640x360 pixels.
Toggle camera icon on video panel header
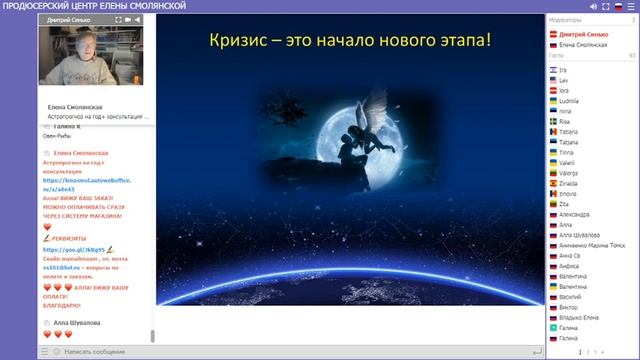[x=128, y=20]
